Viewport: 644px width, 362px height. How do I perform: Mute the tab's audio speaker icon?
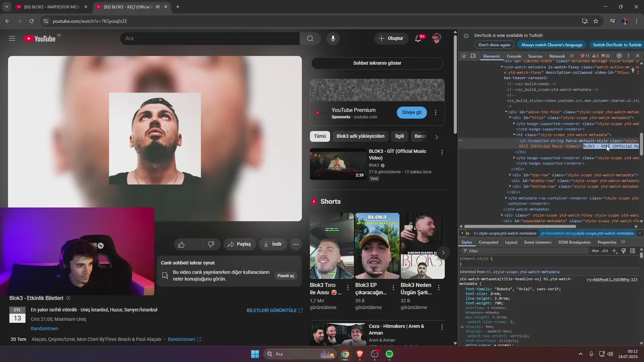point(157,7)
